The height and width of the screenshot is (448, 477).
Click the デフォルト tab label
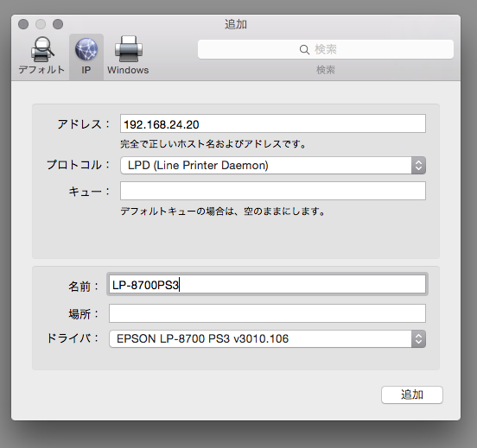[41, 70]
